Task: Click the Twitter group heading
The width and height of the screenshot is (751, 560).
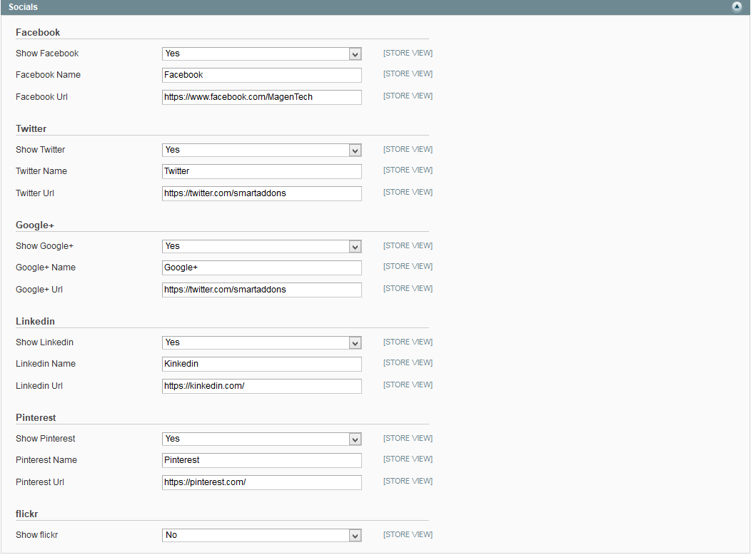Action: (31, 128)
